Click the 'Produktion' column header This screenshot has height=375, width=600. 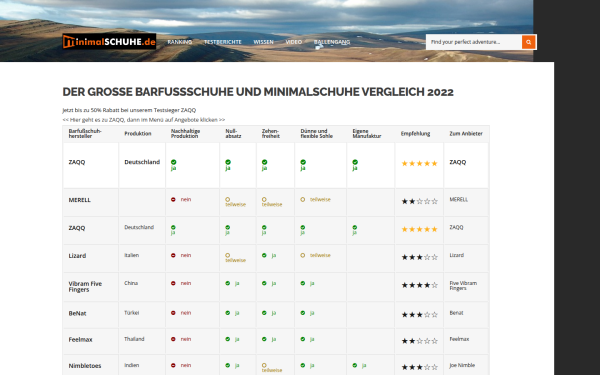pyautogui.click(x=138, y=134)
